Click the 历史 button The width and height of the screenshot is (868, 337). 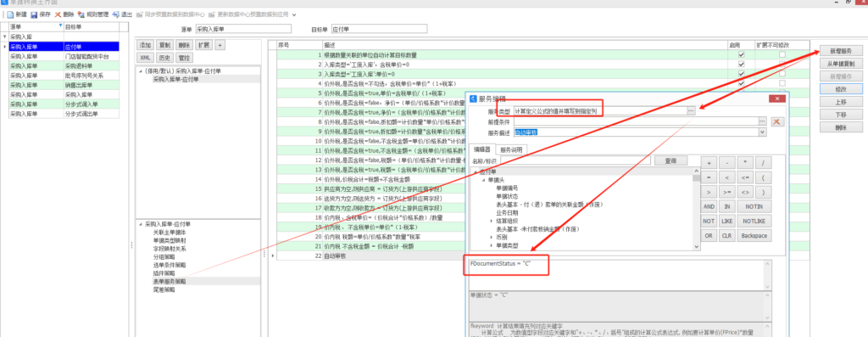coord(164,58)
